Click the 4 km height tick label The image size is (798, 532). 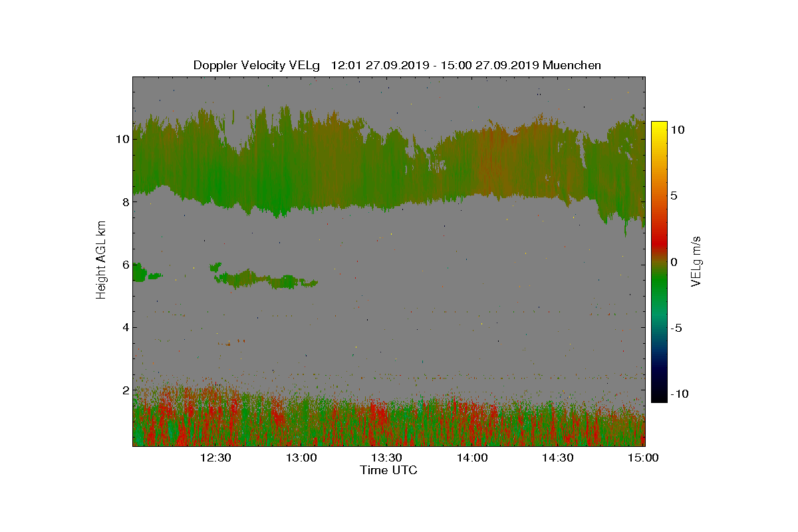[x=124, y=327]
